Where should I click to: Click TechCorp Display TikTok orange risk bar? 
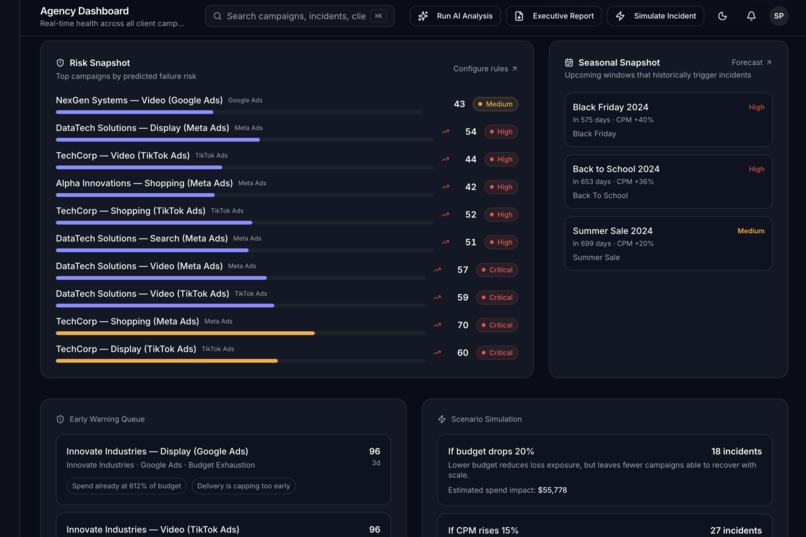tap(241, 361)
